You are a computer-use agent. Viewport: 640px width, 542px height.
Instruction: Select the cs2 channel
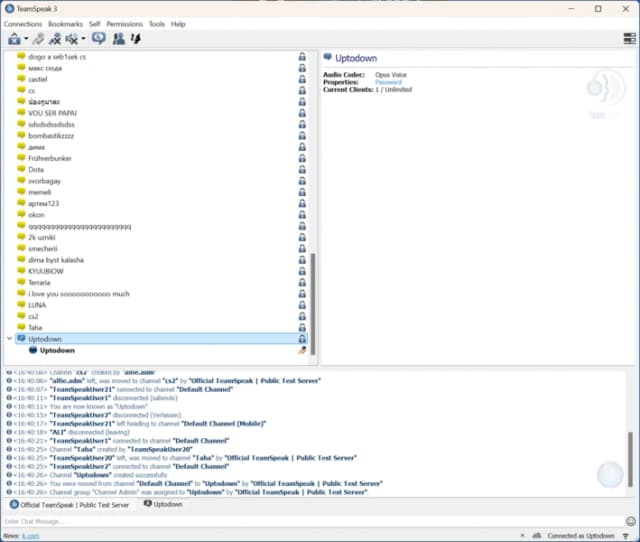coord(33,316)
